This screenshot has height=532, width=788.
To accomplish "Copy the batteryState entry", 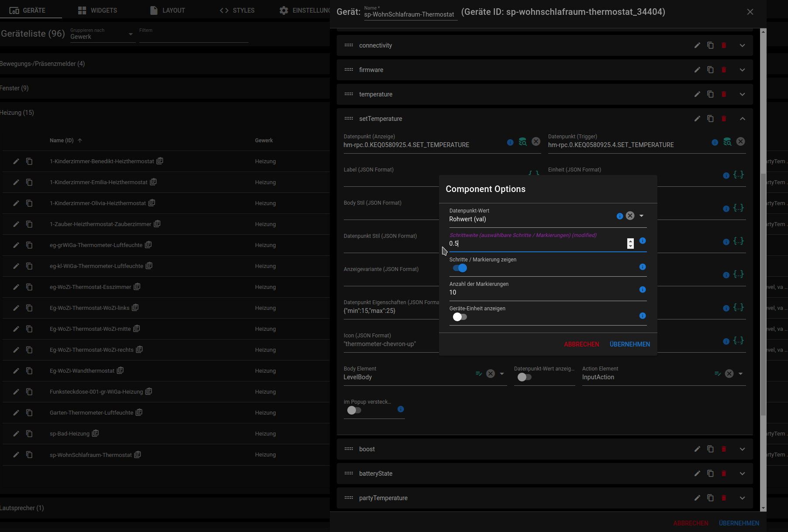I will coord(710,474).
